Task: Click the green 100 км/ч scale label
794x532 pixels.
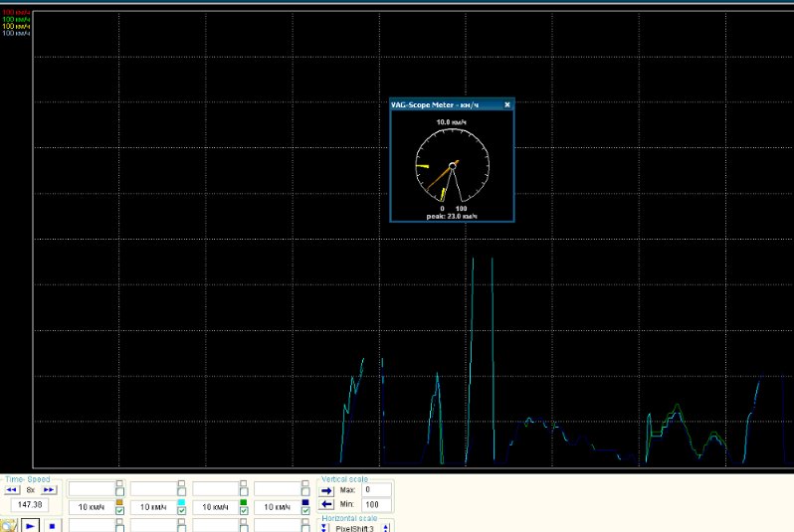Action: click(16, 19)
